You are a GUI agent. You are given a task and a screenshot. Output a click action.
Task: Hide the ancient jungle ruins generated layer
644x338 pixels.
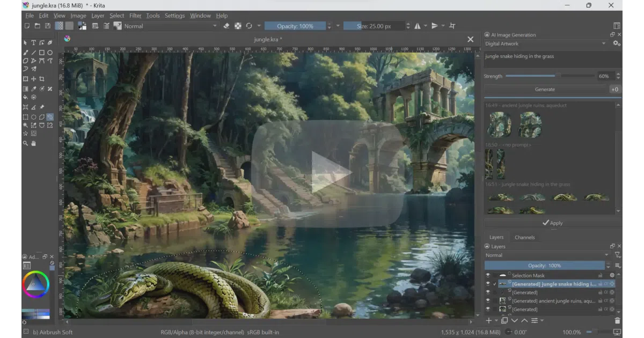point(488,301)
